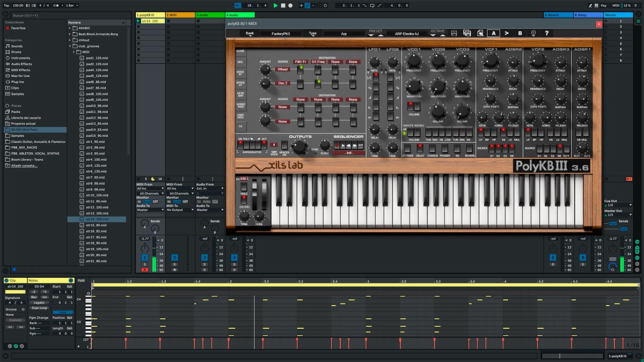
Task: Start playback with the green play button
Action: click(276, 5)
